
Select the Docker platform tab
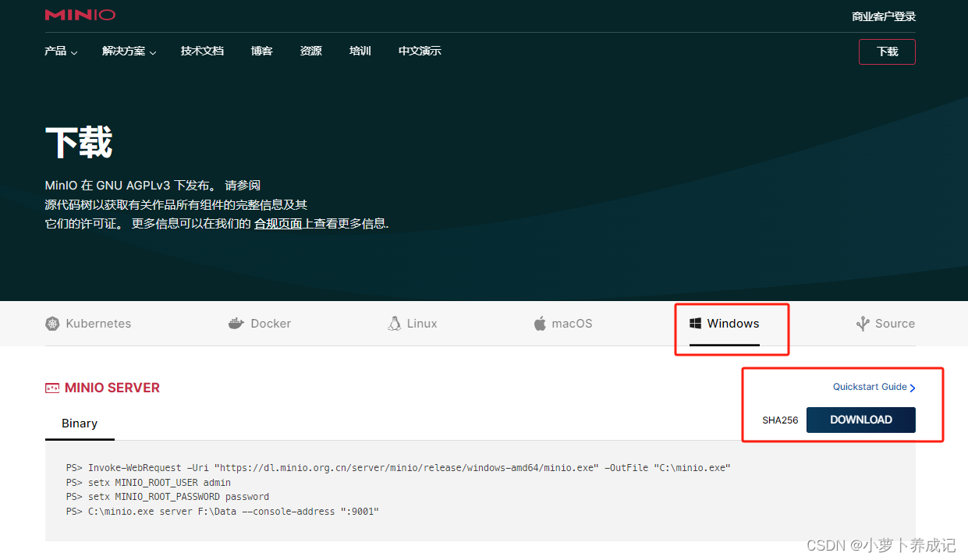click(260, 324)
